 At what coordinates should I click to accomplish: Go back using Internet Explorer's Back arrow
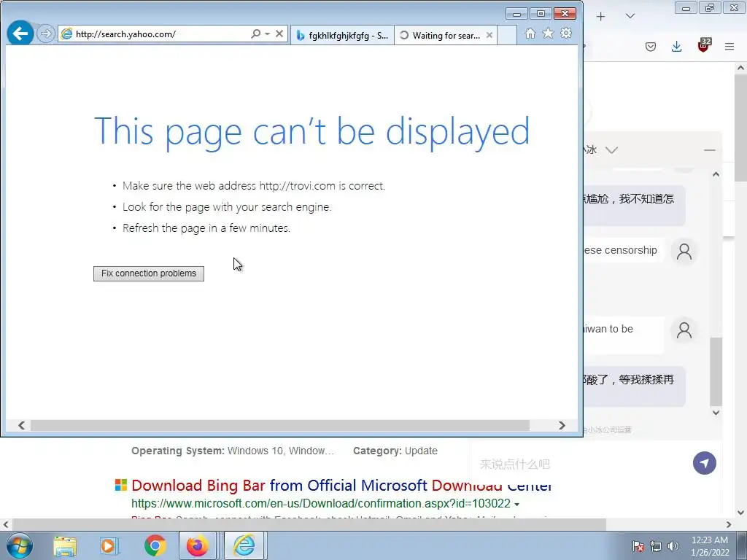(20, 34)
